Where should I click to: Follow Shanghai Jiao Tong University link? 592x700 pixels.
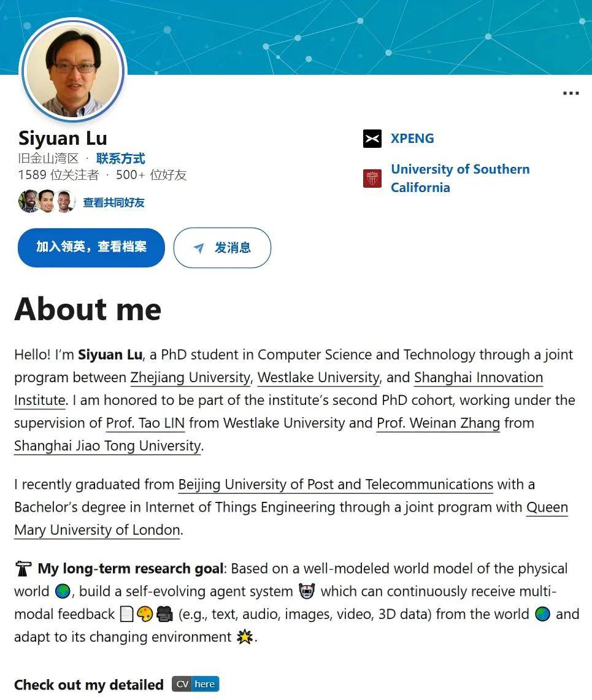(107, 446)
